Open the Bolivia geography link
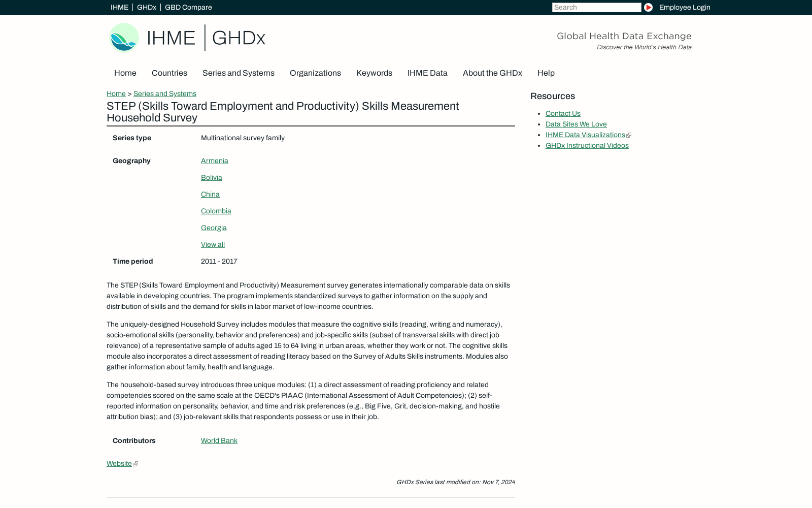The width and height of the screenshot is (812, 508). 212,177
